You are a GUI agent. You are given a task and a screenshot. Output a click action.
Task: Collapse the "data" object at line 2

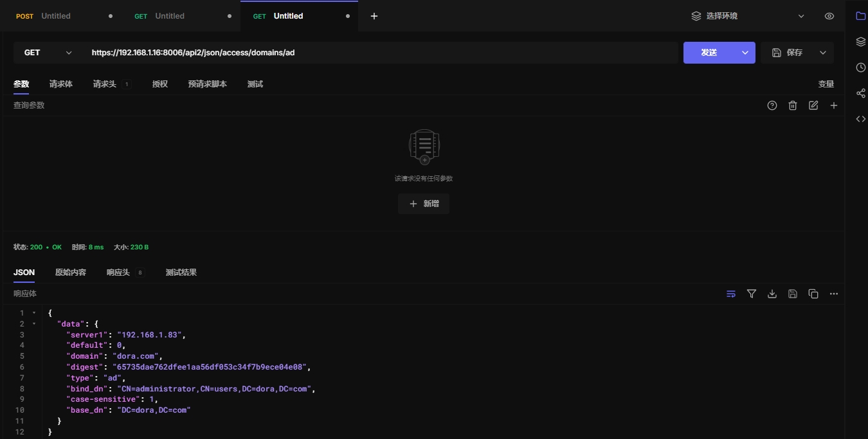click(x=34, y=324)
